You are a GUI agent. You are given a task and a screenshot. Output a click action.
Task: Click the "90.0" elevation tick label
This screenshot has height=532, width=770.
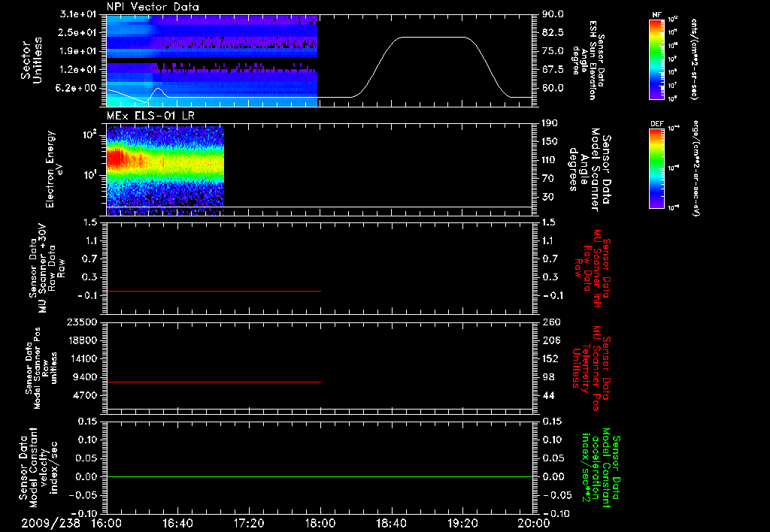click(x=553, y=14)
